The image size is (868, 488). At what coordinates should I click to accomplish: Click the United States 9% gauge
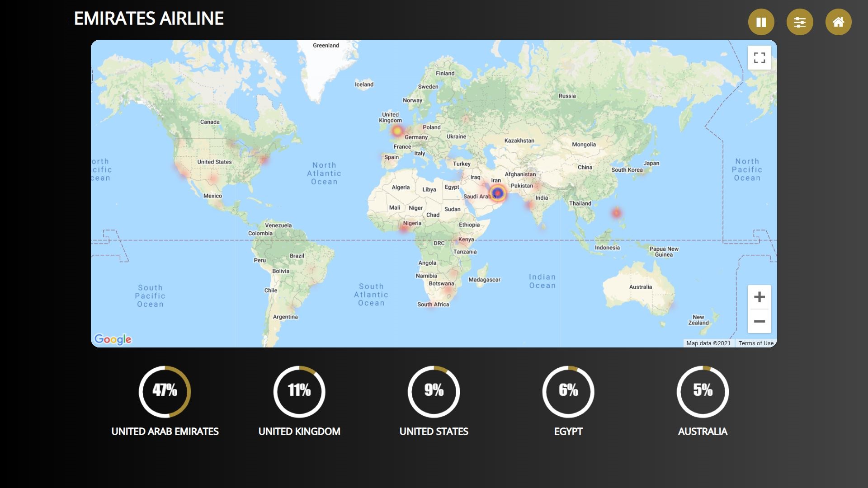pos(434,392)
